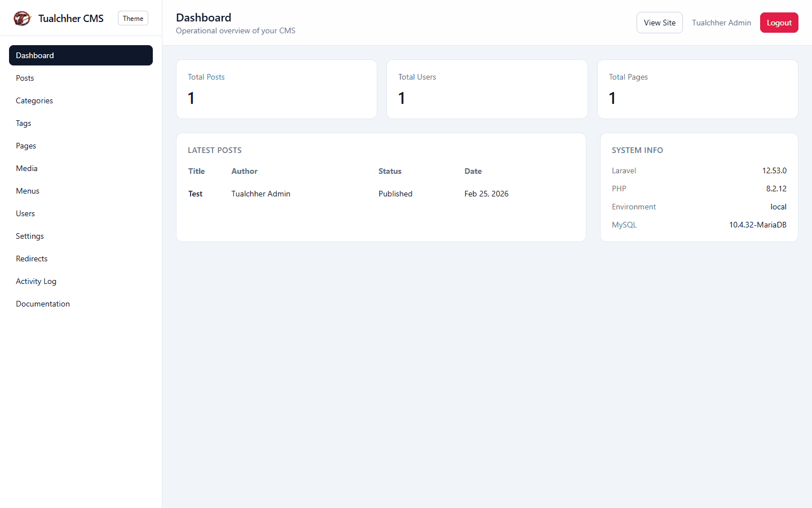Click the Total Posts stat card
This screenshot has height=508, width=812.
[276, 89]
